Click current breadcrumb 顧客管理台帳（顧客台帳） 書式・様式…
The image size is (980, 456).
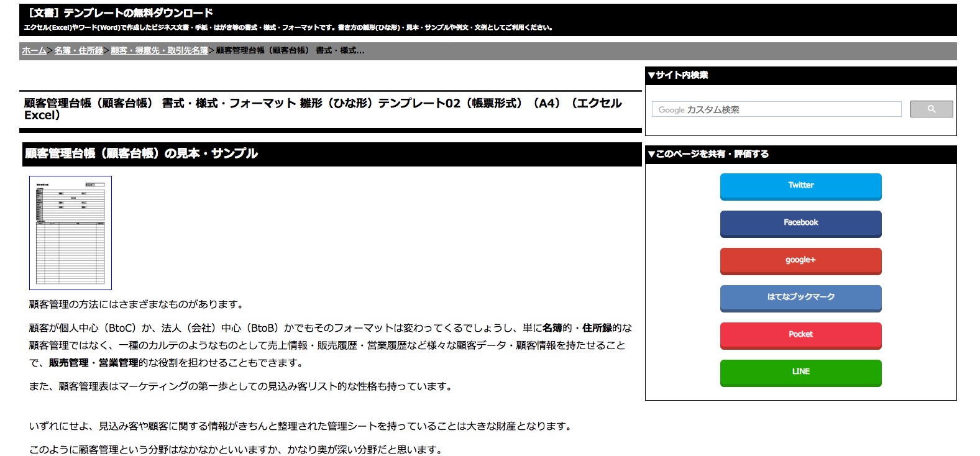tap(290, 50)
